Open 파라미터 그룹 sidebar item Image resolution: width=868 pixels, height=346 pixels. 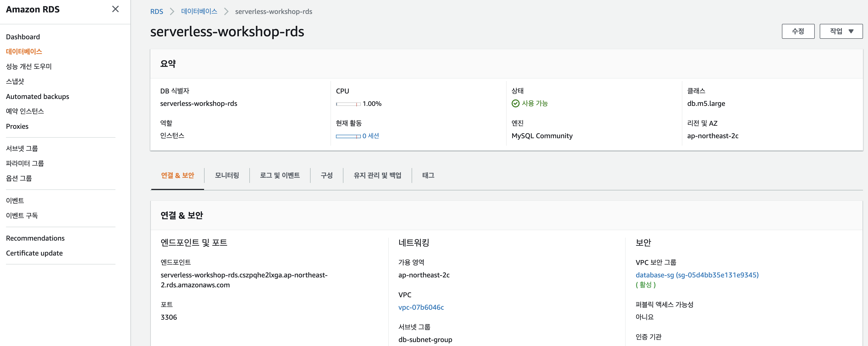pyautogui.click(x=25, y=163)
